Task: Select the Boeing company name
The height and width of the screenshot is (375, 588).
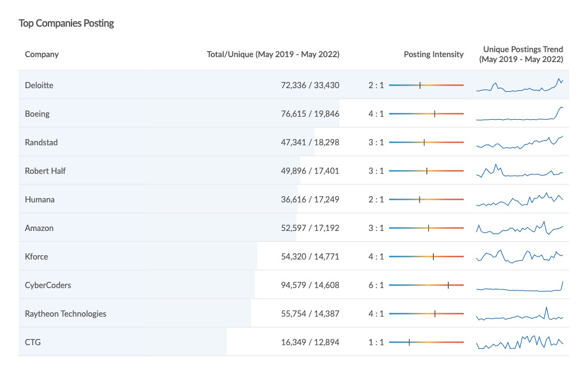Action: (37, 114)
